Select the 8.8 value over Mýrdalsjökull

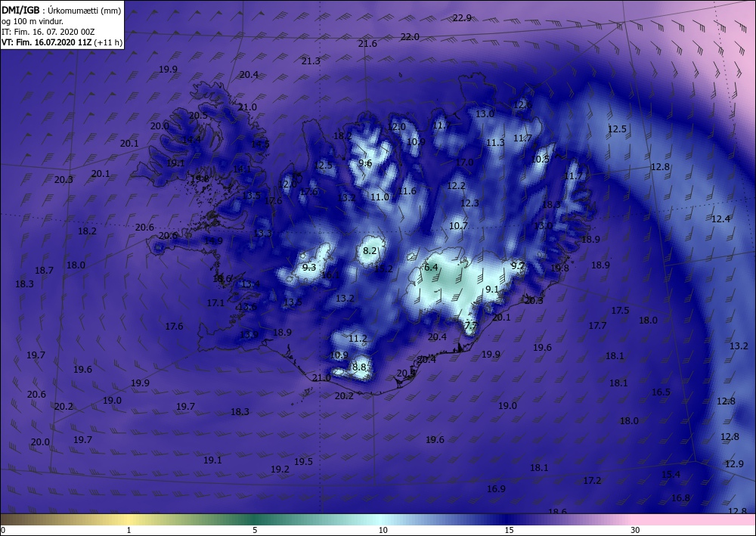coord(359,367)
